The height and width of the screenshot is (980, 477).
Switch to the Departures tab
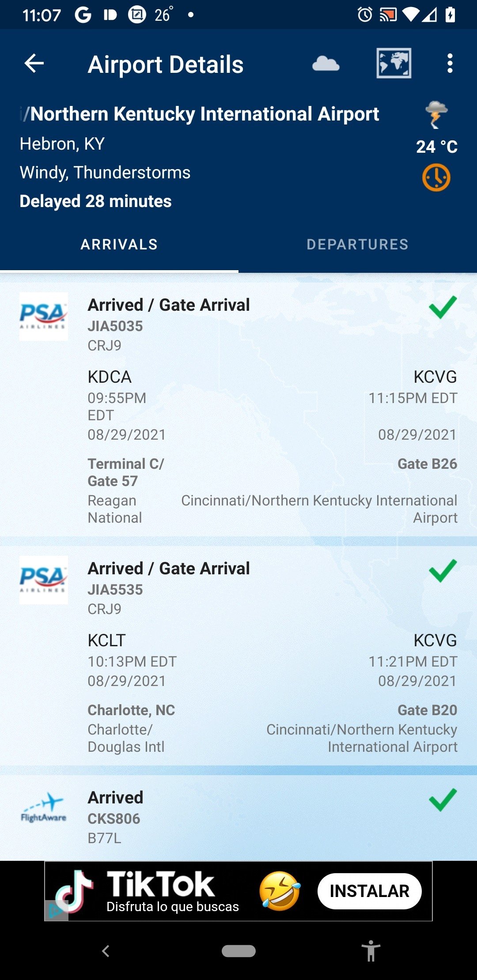pyautogui.click(x=358, y=245)
